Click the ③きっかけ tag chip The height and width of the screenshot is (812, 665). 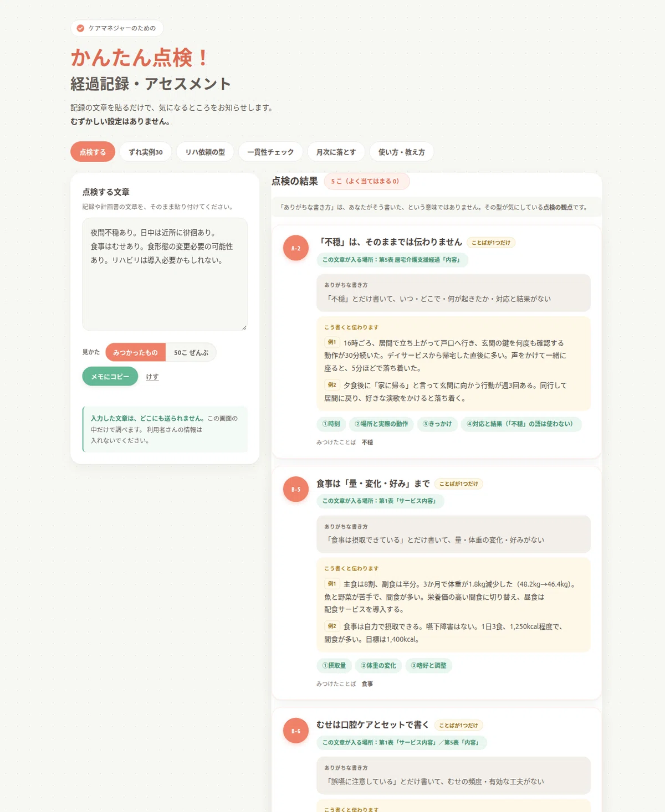coord(437,424)
